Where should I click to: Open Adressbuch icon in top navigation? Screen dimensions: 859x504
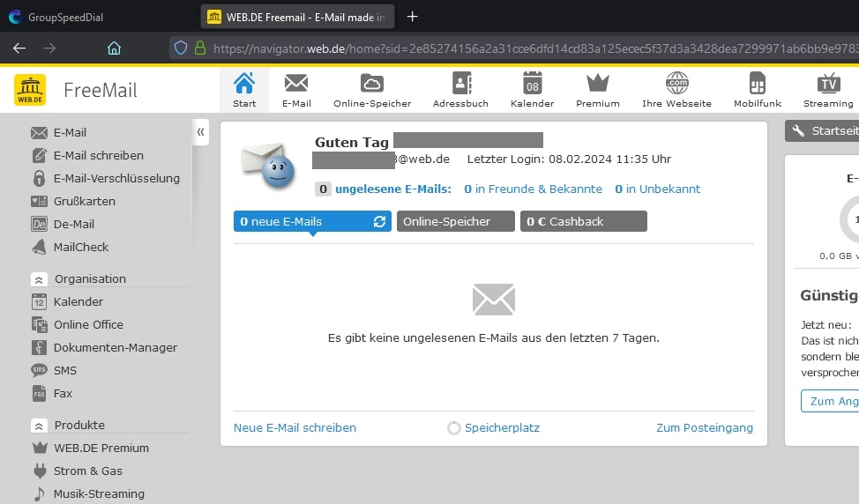461,83
